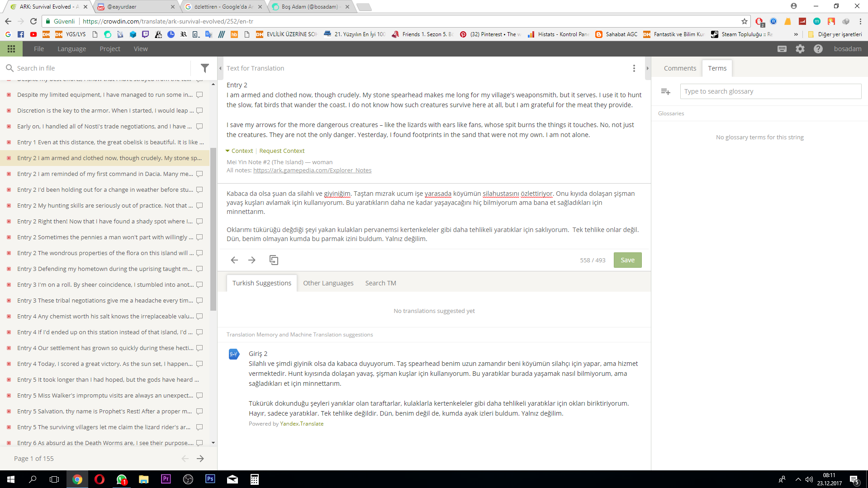Save the translation
Screen dimensions: 868x488
(x=627, y=260)
